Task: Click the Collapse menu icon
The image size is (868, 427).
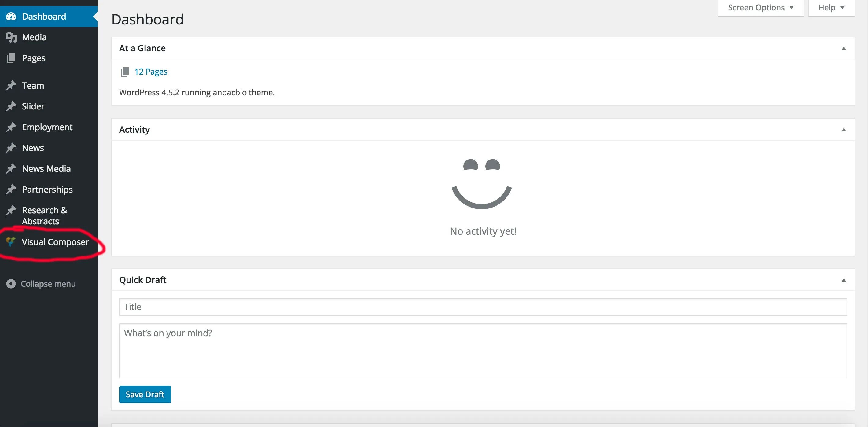Action: pyautogui.click(x=10, y=283)
